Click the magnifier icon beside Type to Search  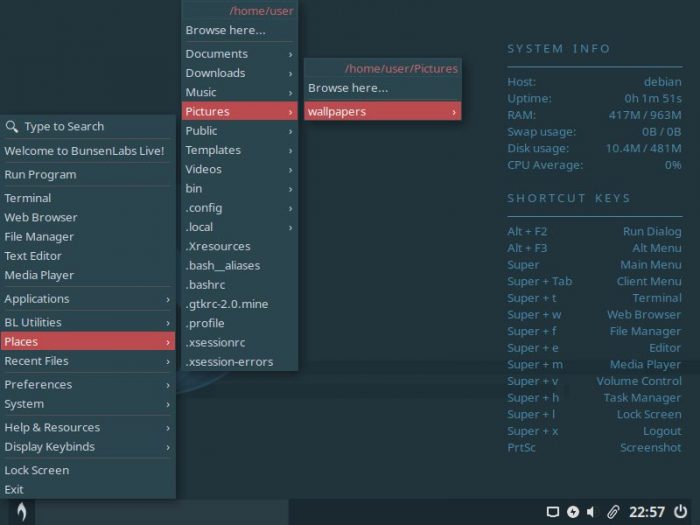(x=12, y=127)
